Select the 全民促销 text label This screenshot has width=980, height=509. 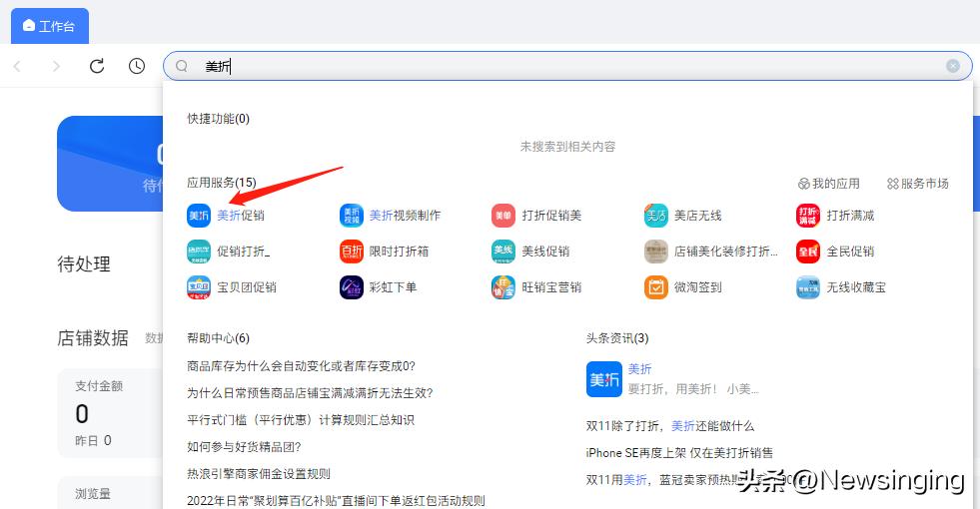(850, 252)
